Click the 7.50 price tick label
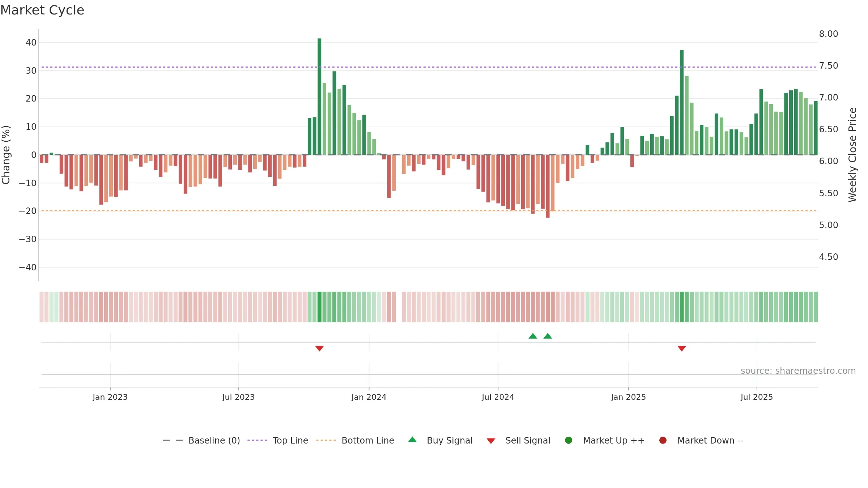868x488 pixels. point(829,66)
